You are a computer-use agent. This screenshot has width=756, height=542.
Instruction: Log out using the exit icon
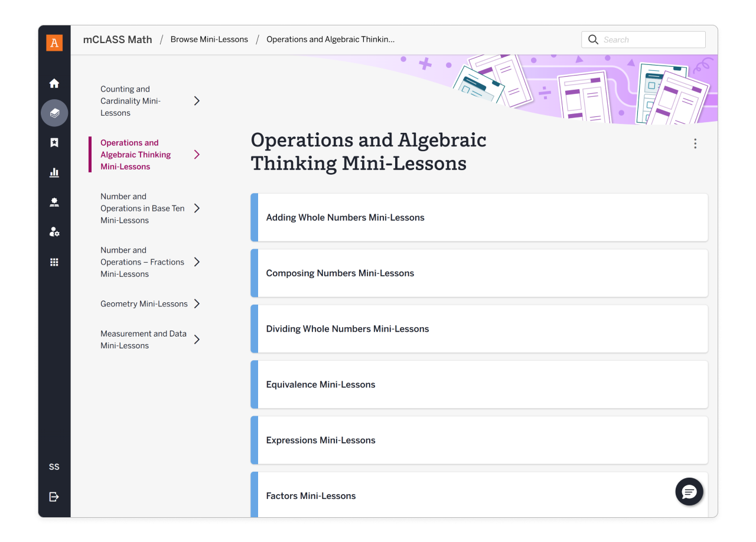[x=54, y=497]
